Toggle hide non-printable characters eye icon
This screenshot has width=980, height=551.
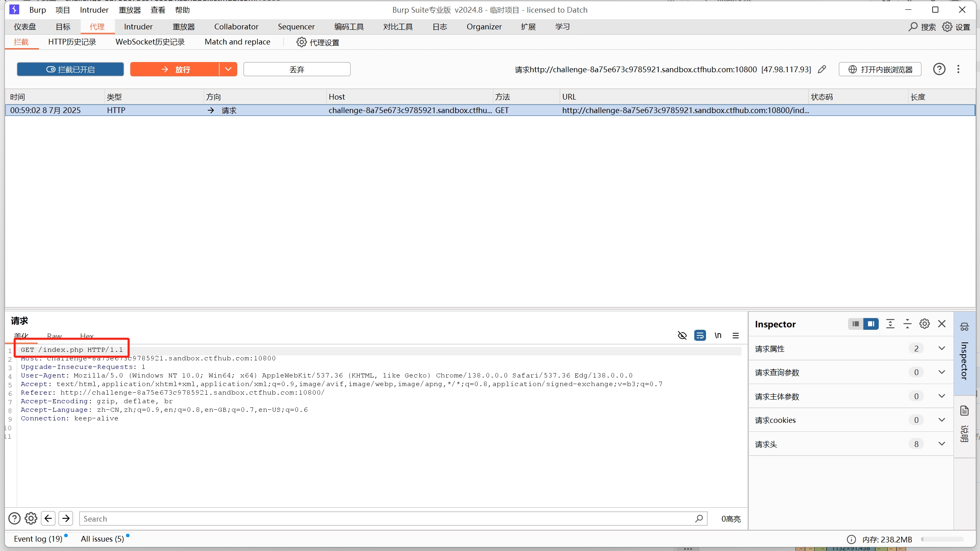pos(682,335)
